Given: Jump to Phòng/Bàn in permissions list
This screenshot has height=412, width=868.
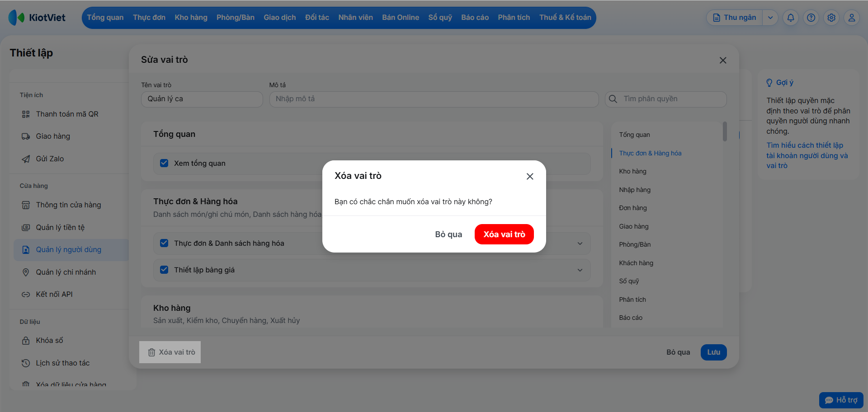Looking at the screenshot, I should pos(635,245).
